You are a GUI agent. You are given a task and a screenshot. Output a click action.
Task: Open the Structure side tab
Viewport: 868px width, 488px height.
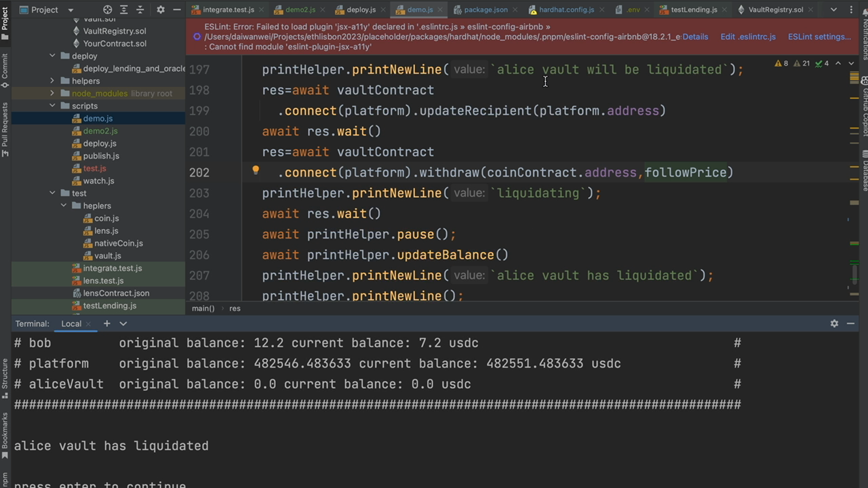click(x=5, y=378)
